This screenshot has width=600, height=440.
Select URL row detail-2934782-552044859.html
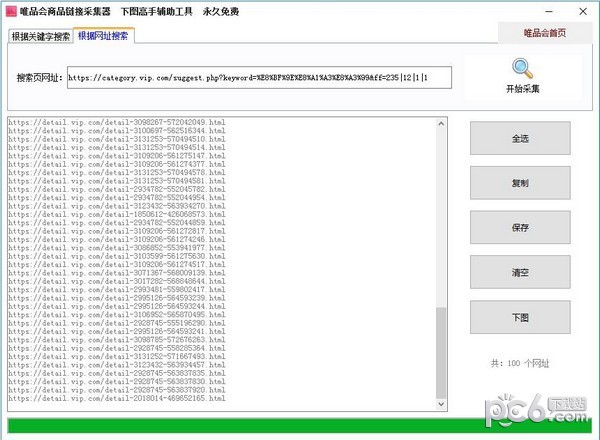[117, 223]
